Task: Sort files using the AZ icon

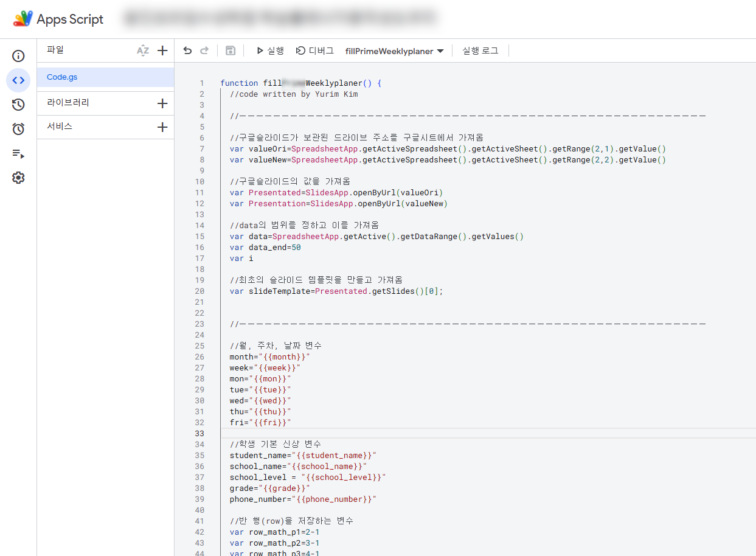Action: point(142,50)
